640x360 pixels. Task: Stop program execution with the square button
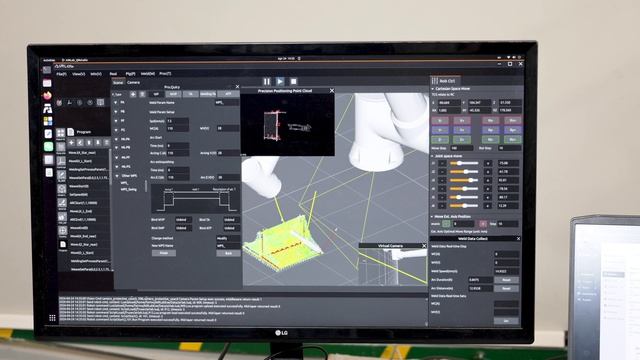(x=293, y=82)
